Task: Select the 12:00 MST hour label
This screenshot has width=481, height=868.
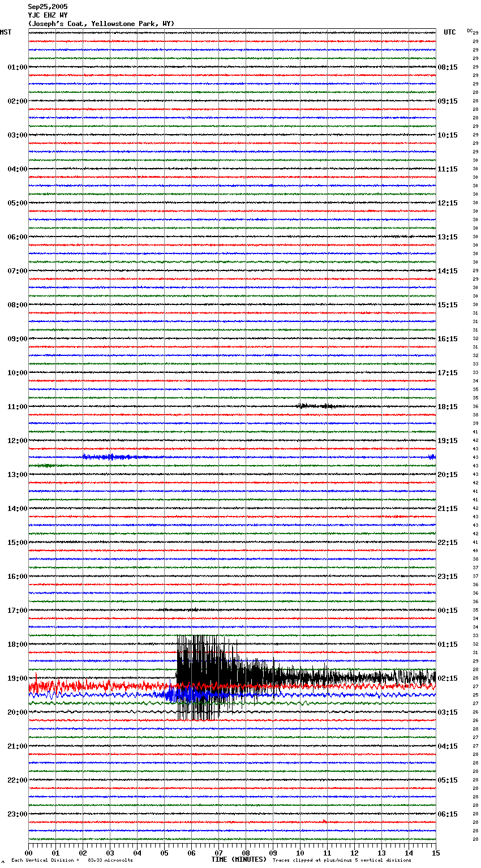Action: (x=18, y=441)
